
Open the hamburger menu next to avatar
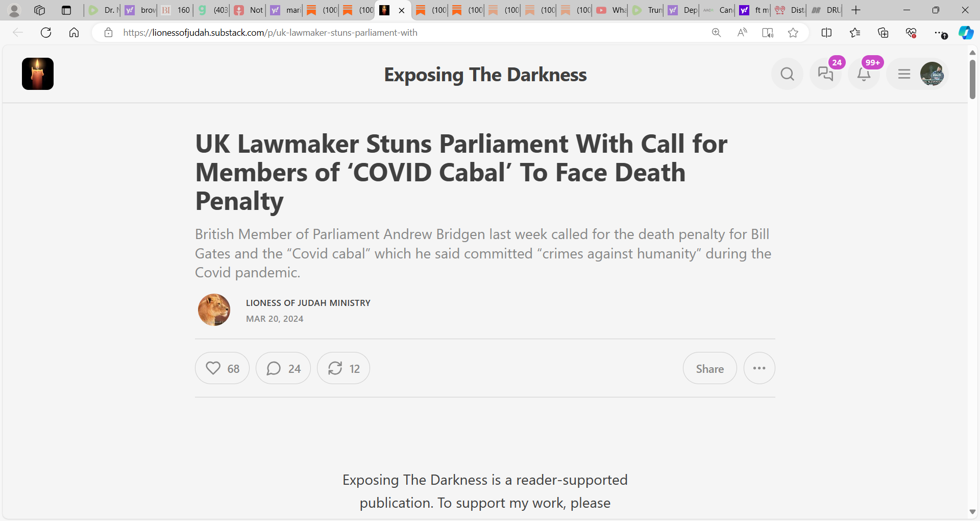coord(904,74)
